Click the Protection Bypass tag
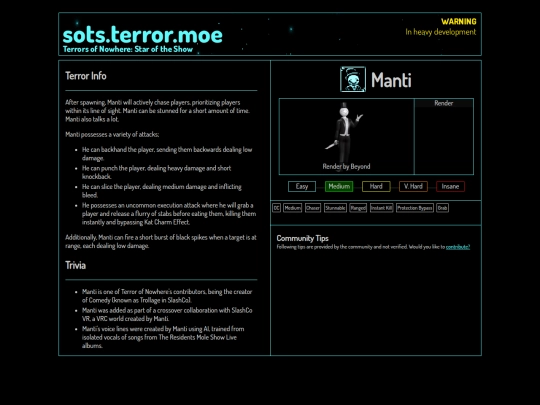This screenshot has height=405, width=540. coord(415,208)
